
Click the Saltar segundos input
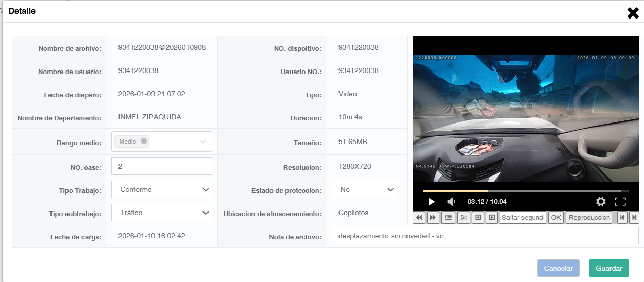pyautogui.click(x=523, y=218)
